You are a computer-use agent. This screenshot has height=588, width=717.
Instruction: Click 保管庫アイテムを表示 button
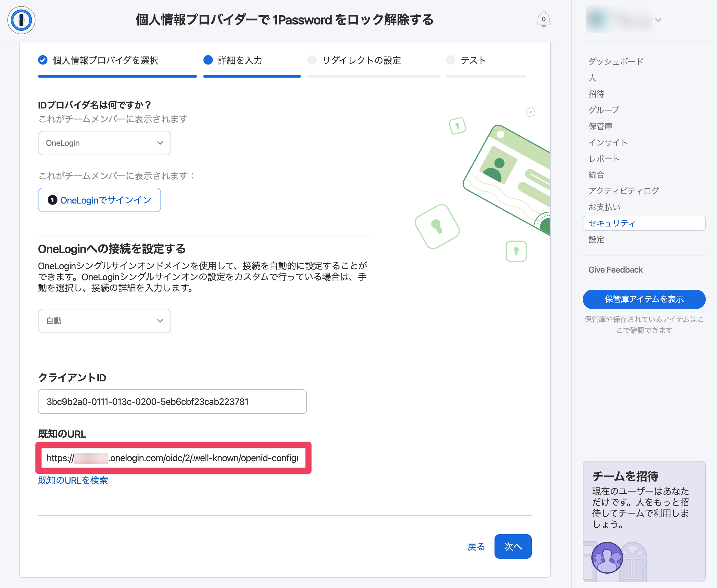click(644, 299)
